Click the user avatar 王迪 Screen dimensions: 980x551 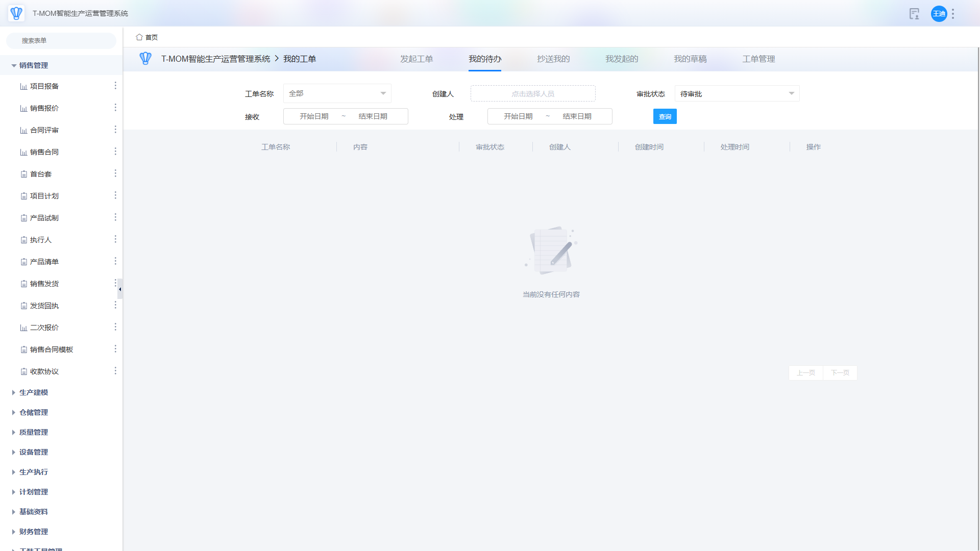coord(939,14)
